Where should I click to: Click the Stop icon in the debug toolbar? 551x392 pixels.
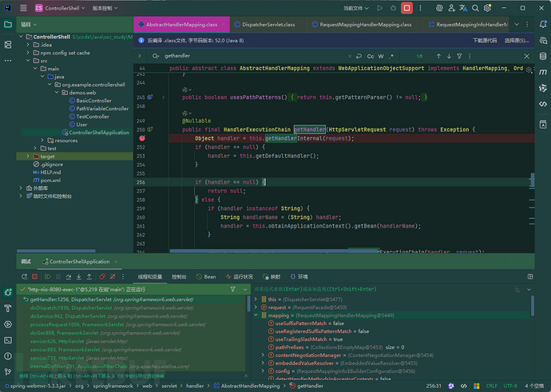coord(34,276)
